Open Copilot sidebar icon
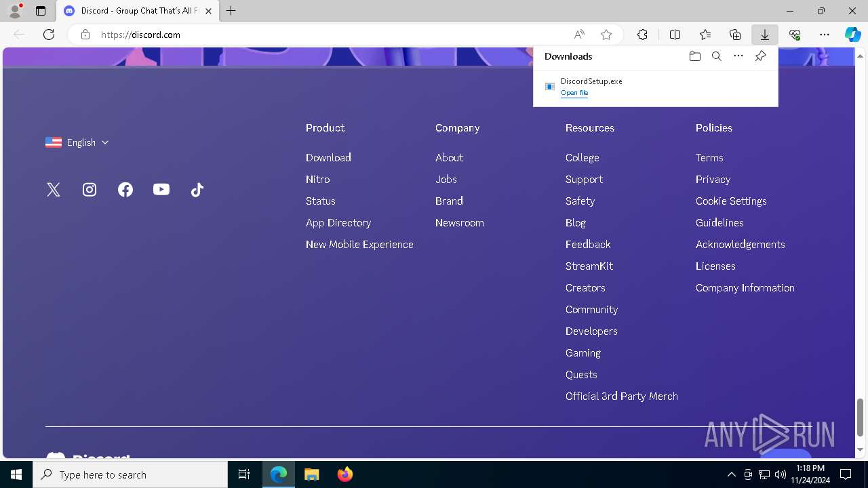 (x=852, y=35)
